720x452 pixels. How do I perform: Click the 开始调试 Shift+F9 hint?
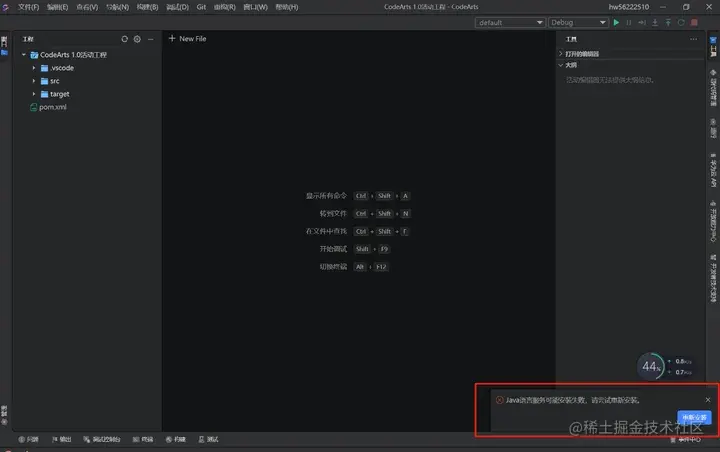tap(354, 249)
